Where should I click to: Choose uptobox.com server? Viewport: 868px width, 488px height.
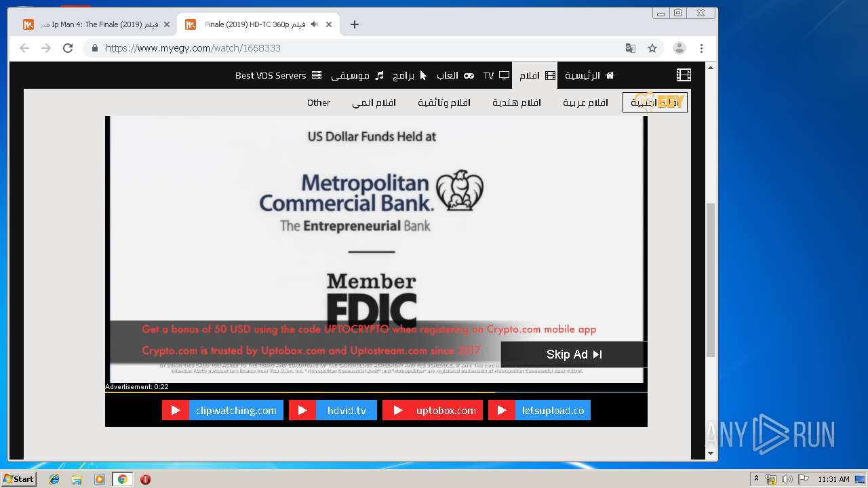click(433, 410)
